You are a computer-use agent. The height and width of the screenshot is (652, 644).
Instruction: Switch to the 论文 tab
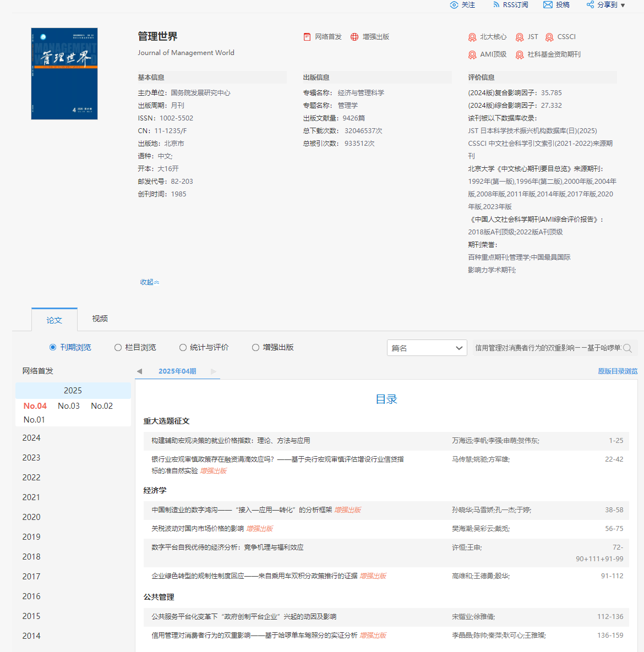pos(54,320)
